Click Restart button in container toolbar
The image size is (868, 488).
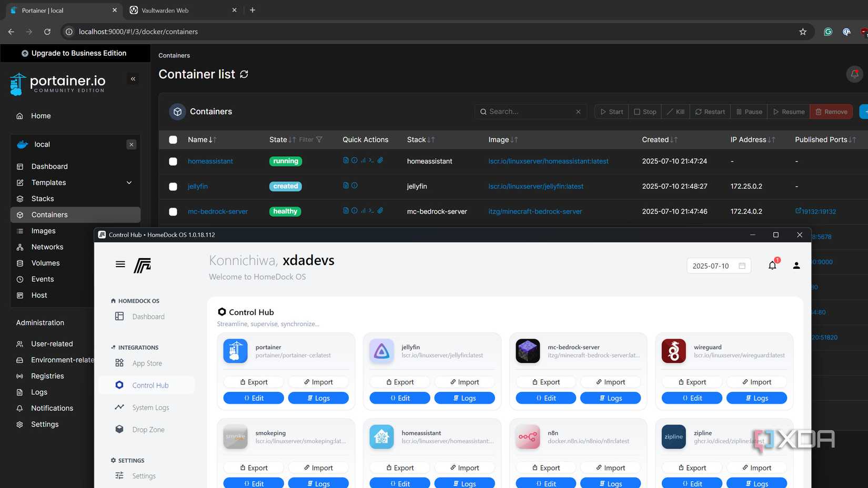[710, 111]
